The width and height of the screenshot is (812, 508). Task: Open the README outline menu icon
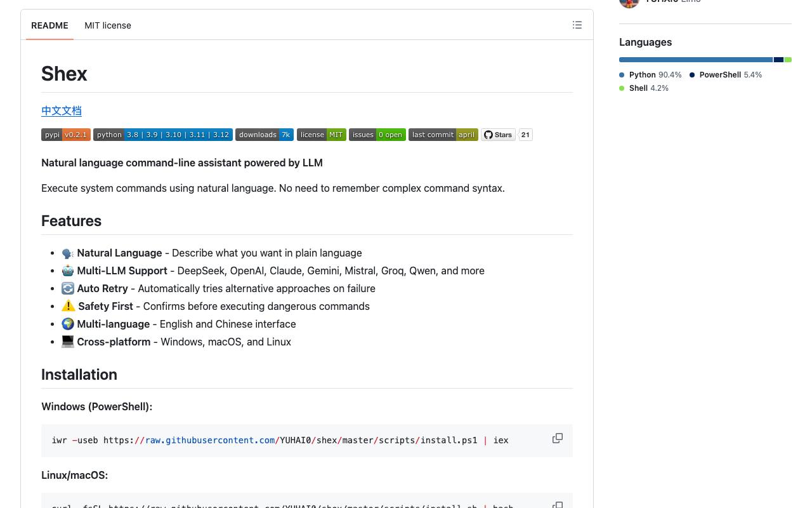tap(577, 25)
